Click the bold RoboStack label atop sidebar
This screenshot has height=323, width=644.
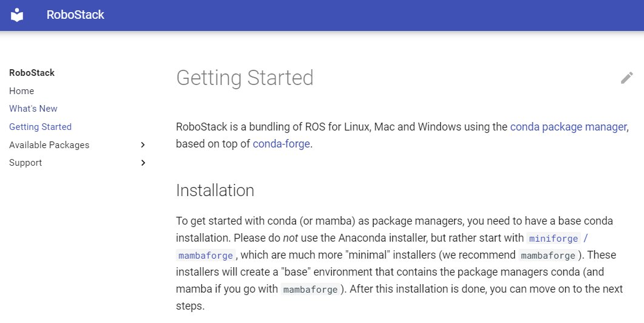(x=32, y=73)
